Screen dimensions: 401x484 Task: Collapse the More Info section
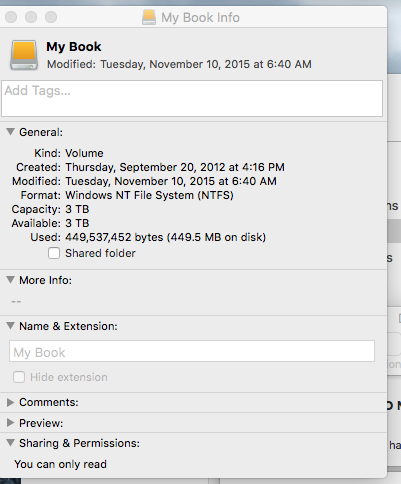tap(11, 280)
